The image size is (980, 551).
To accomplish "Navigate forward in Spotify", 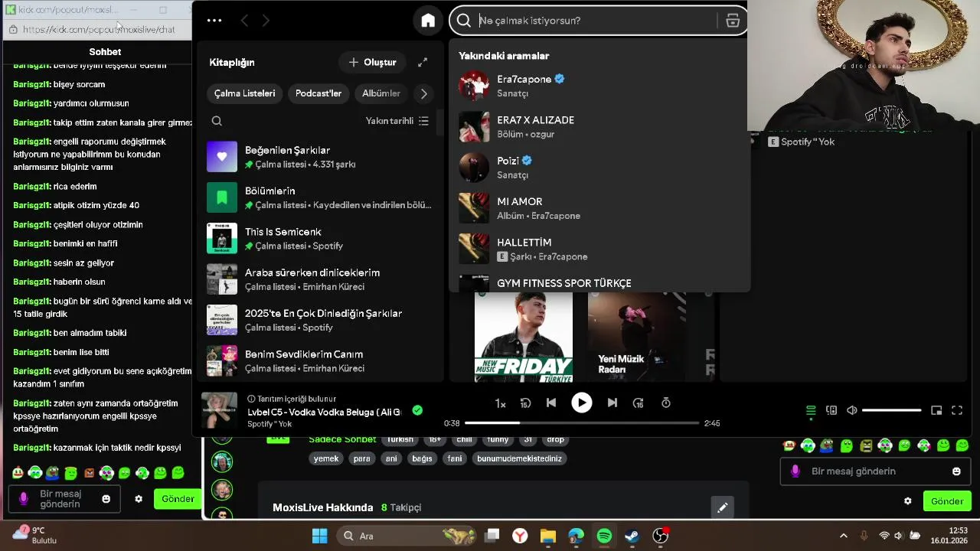I will pos(266,21).
